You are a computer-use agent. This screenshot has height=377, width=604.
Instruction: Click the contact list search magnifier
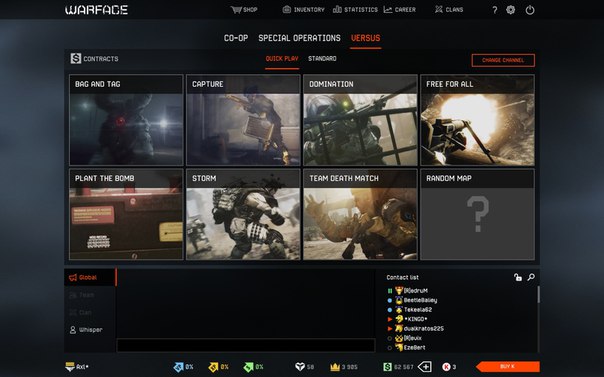click(x=531, y=277)
